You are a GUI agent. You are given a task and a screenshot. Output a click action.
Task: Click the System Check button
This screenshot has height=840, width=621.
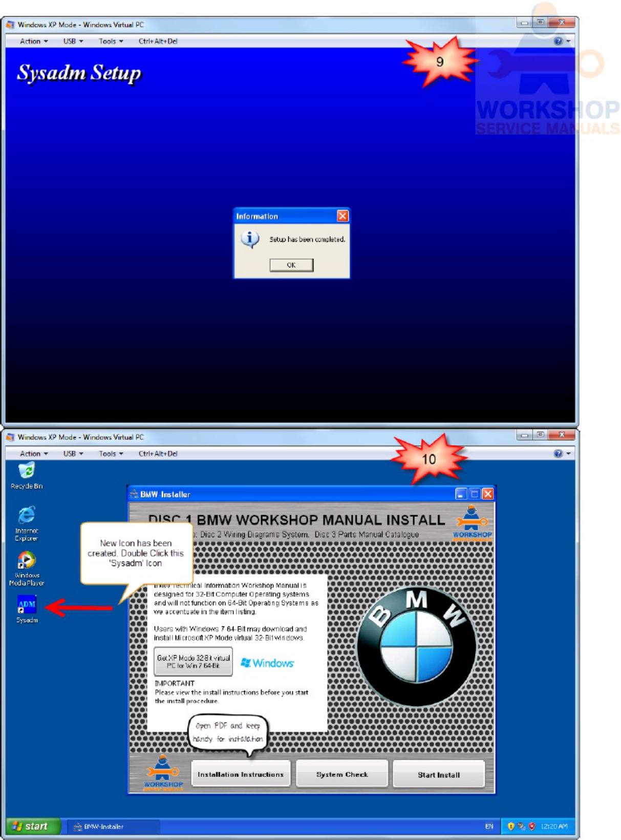coord(342,774)
